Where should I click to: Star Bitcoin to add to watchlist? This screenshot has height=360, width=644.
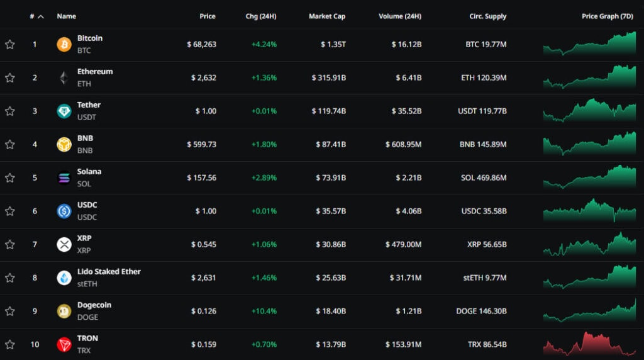pyautogui.click(x=10, y=45)
